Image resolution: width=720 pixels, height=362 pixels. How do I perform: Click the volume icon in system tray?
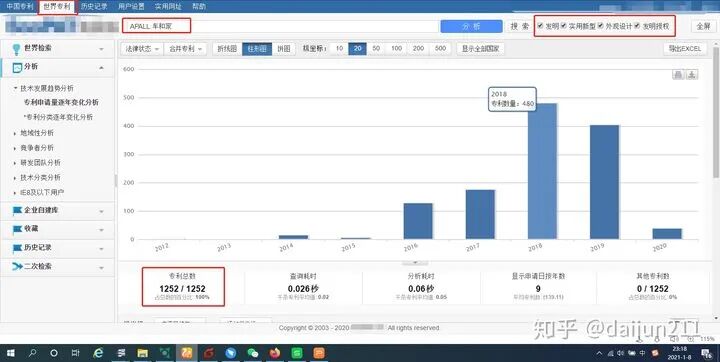(x=620, y=353)
